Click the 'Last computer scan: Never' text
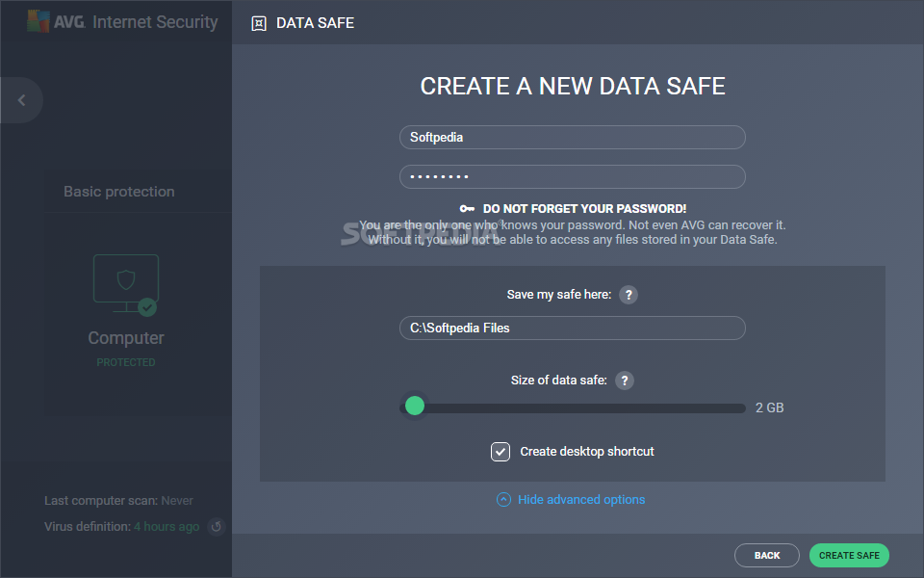Image resolution: width=924 pixels, height=578 pixels. [118, 501]
